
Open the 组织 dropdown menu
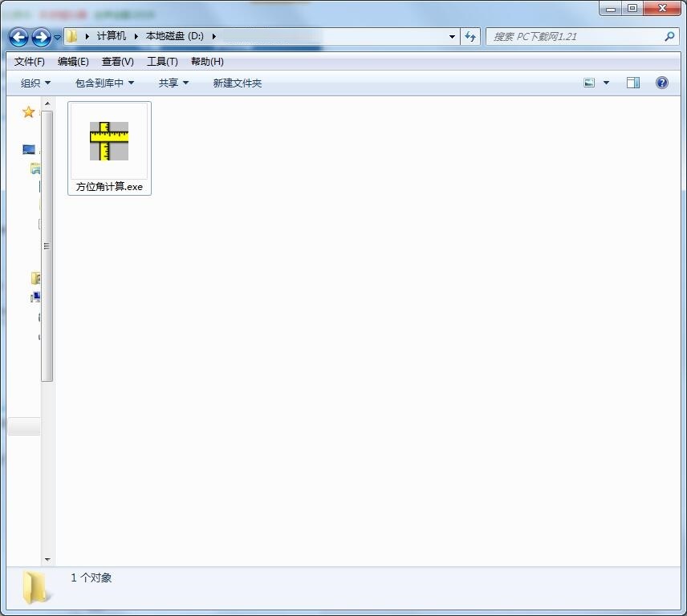pyautogui.click(x=34, y=83)
